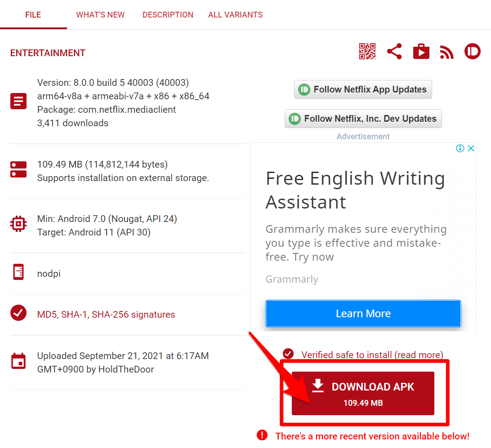Open the QR code icon
491x448 pixels.
click(x=367, y=51)
